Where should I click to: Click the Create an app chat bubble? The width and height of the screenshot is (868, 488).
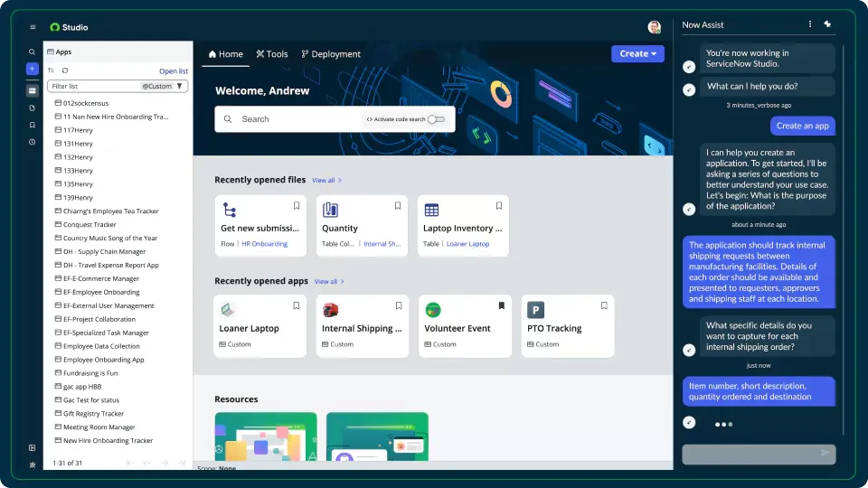[803, 127]
